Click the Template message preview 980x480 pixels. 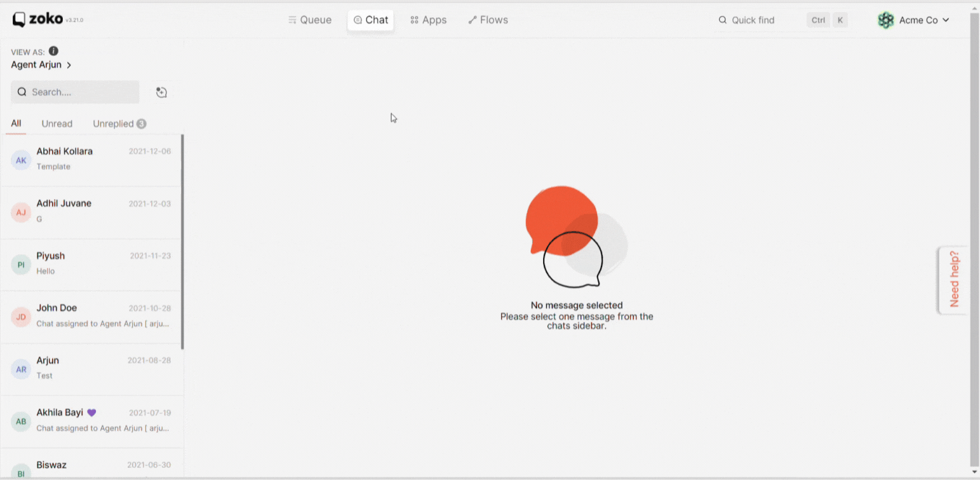click(53, 167)
